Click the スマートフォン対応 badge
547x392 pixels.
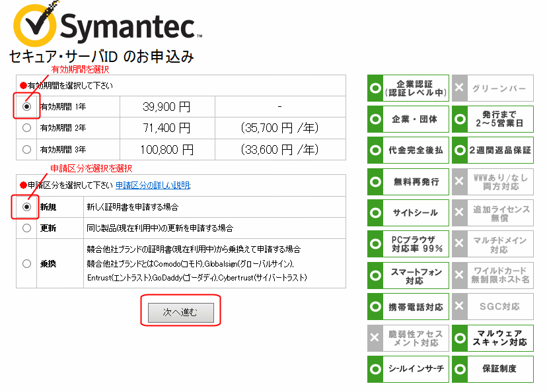point(408,275)
